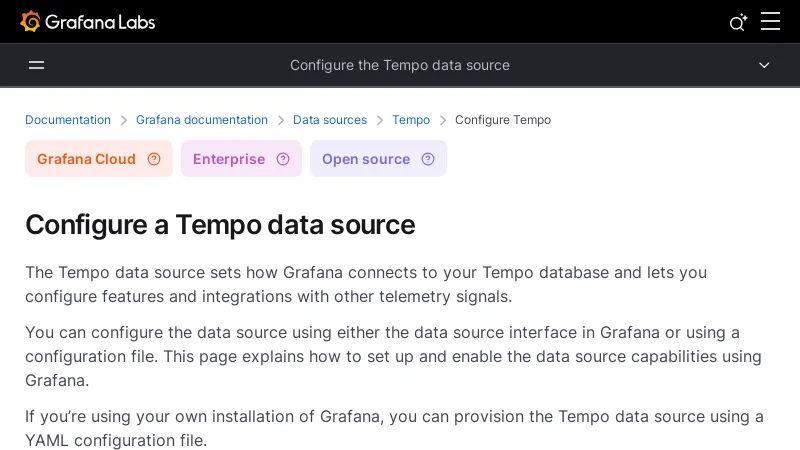The image size is (800, 450).
Task: Click the Enterprise badge label
Action: (x=229, y=159)
